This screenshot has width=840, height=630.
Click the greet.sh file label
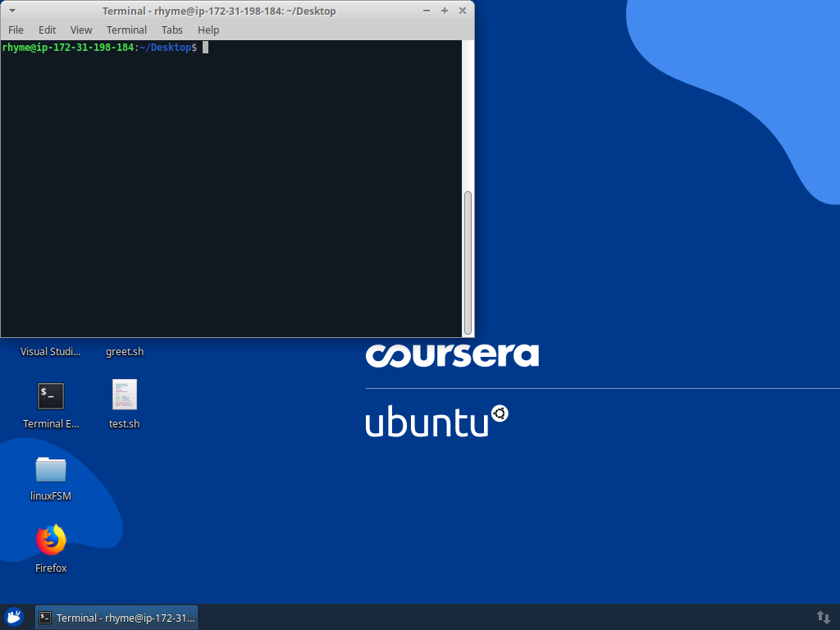(125, 352)
